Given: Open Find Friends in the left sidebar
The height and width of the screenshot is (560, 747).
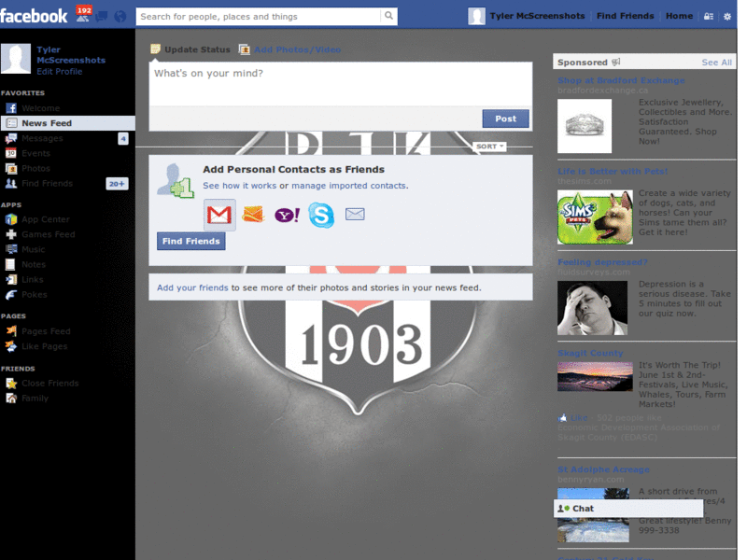Looking at the screenshot, I should [x=48, y=183].
